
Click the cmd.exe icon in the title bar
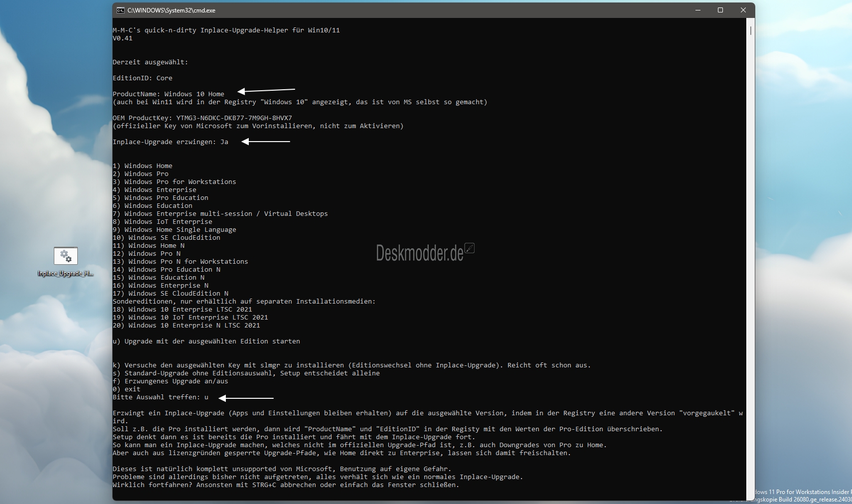[x=121, y=10]
